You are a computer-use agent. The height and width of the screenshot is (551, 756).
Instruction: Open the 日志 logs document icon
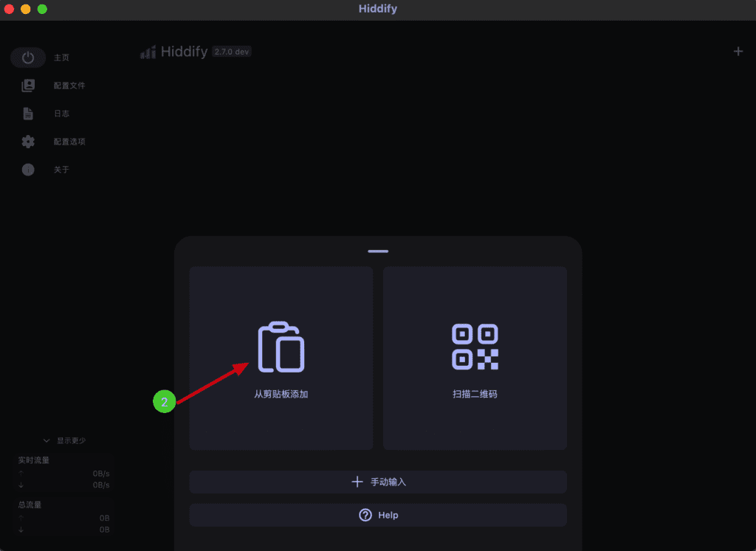tap(28, 114)
